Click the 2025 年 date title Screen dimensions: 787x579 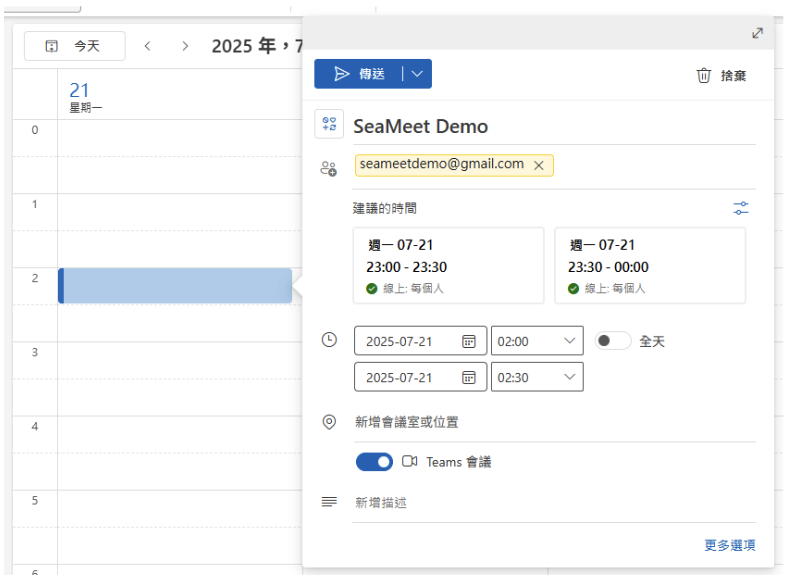(x=256, y=46)
